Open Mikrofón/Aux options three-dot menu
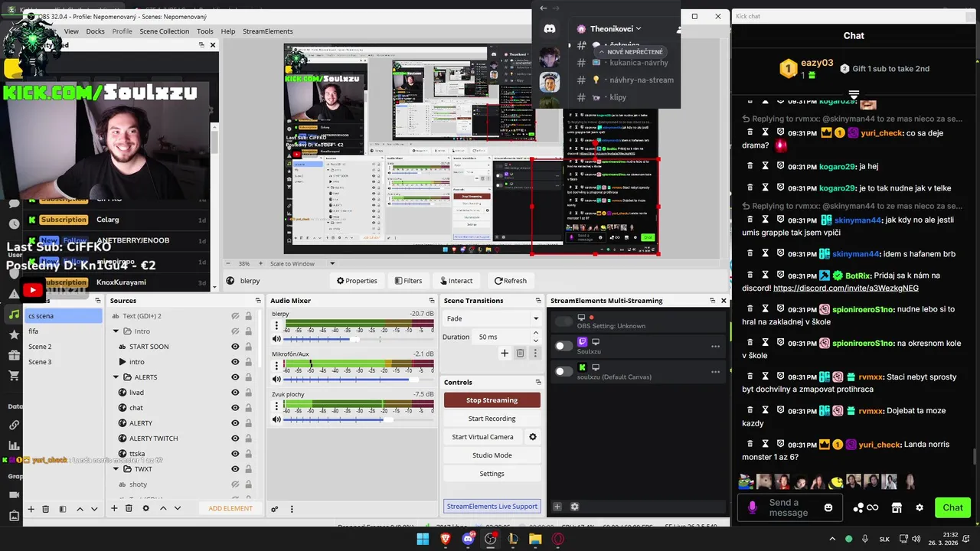The height and width of the screenshot is (551, 980). pyautogui.click(x=276, y=366)
